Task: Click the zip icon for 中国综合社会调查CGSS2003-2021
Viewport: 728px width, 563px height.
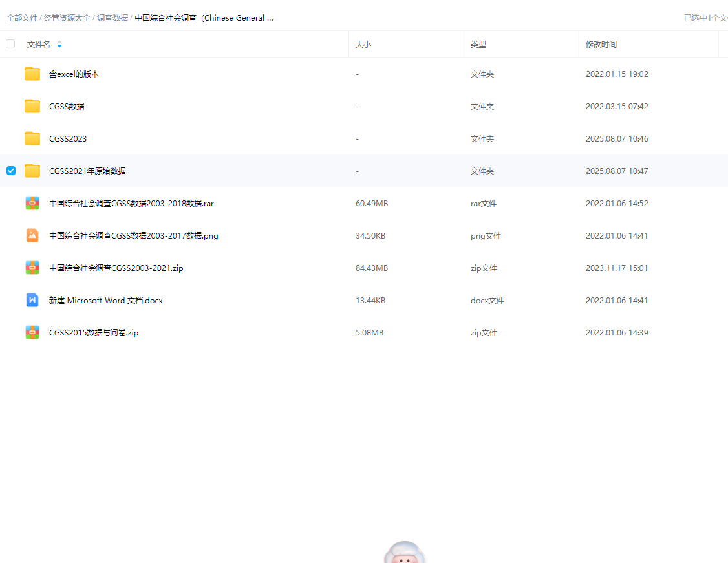Action: tap(32, 268)
